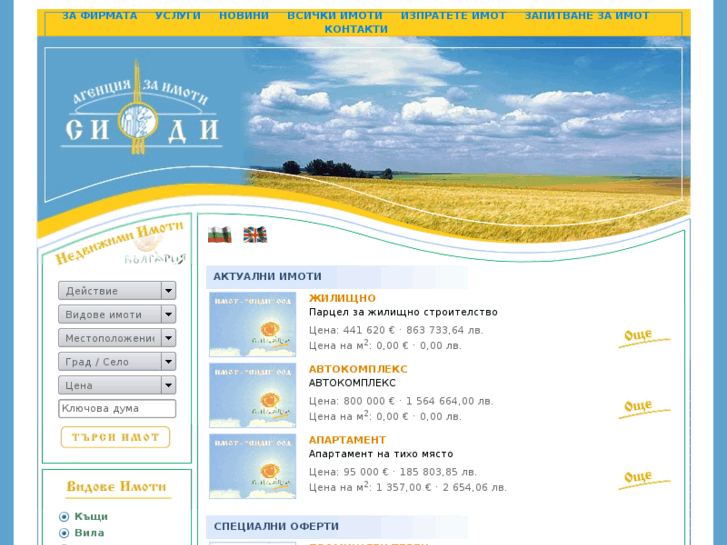Open thumbnail of the ЖИЛИЩНО listing
Screen dimensions: 727x545
(x=253, y=324)
